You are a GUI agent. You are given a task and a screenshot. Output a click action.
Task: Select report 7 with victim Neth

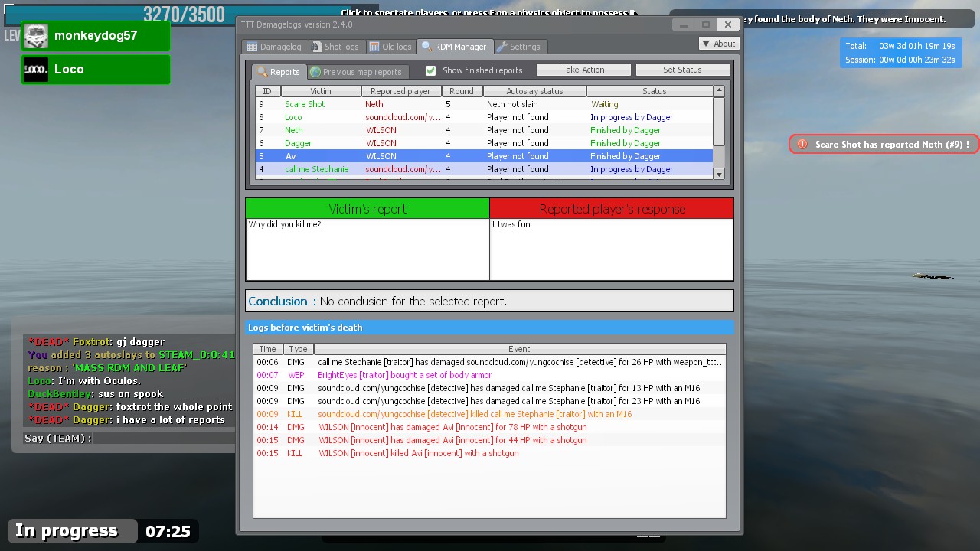484,130
